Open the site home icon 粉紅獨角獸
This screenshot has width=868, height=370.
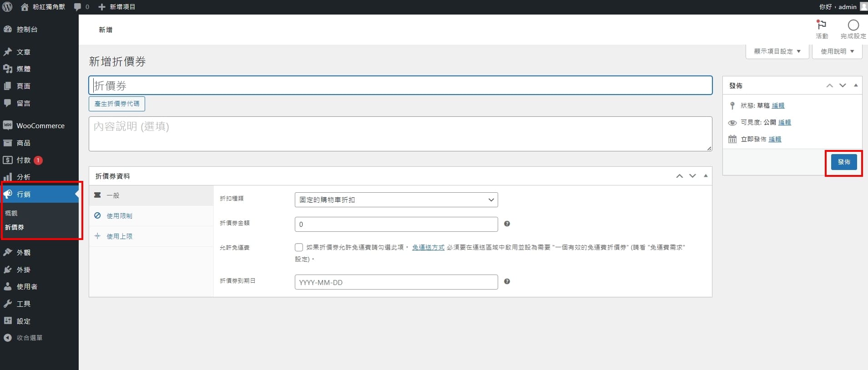pos(25,7)
